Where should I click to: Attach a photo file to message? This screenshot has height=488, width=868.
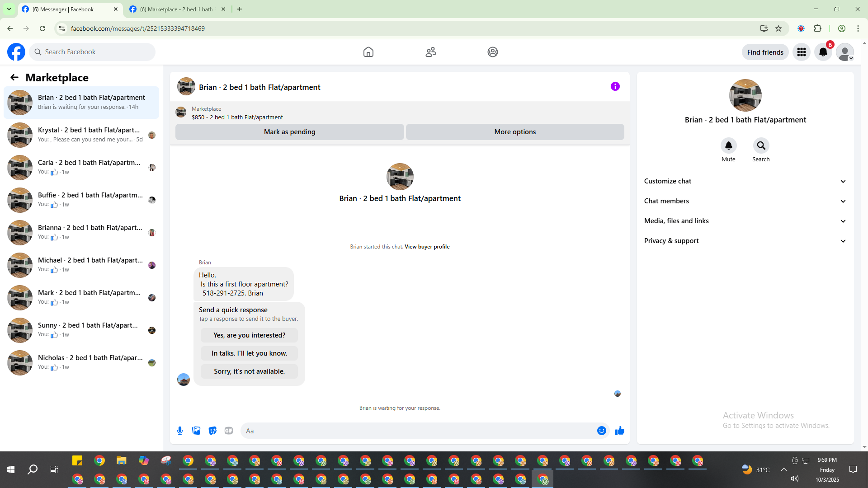click(196, 431)
